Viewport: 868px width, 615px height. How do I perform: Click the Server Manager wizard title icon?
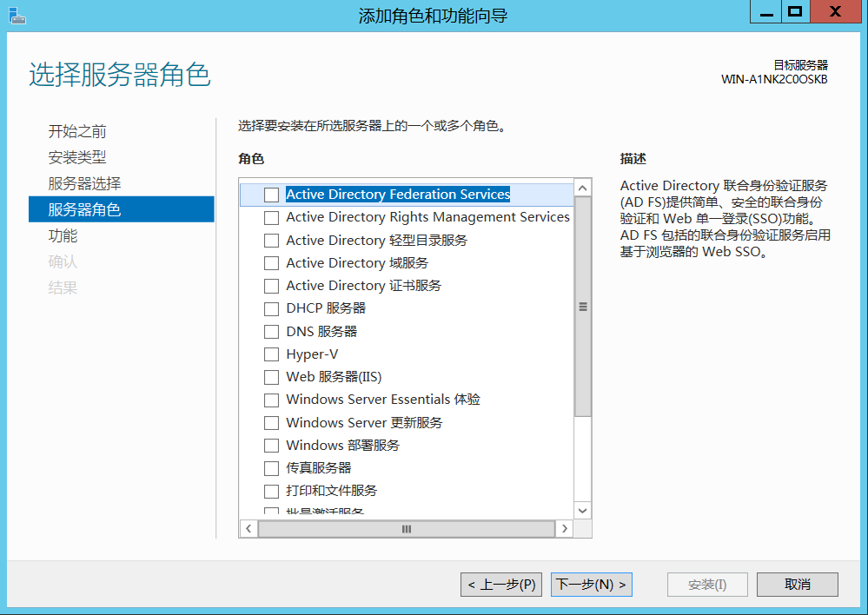(x=17, y=16)
